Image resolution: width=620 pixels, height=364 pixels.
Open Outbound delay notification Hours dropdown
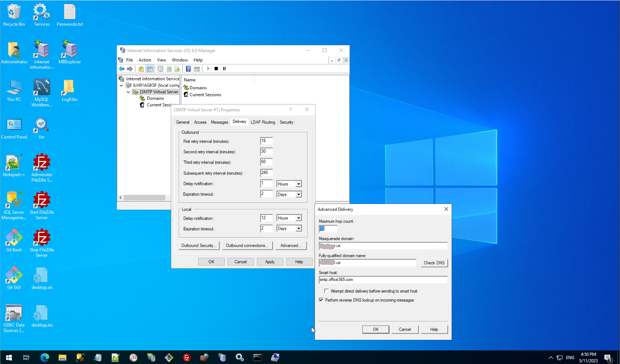click(x=299, y=184)
